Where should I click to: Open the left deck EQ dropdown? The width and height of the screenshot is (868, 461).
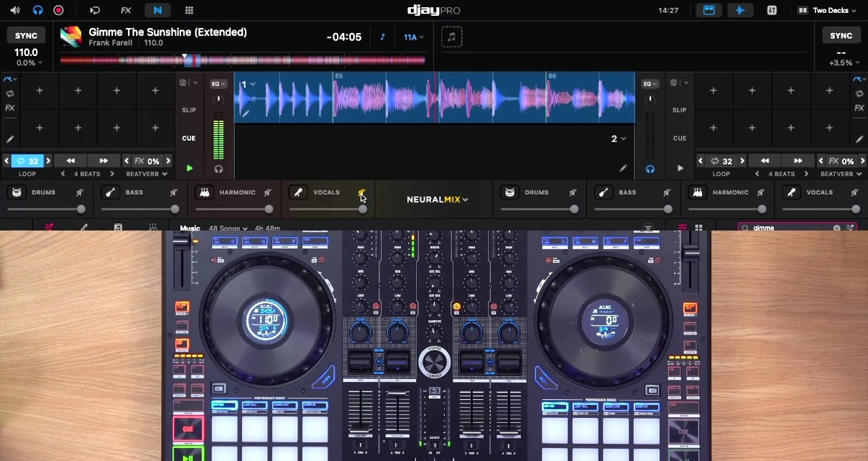click(218, 83)
